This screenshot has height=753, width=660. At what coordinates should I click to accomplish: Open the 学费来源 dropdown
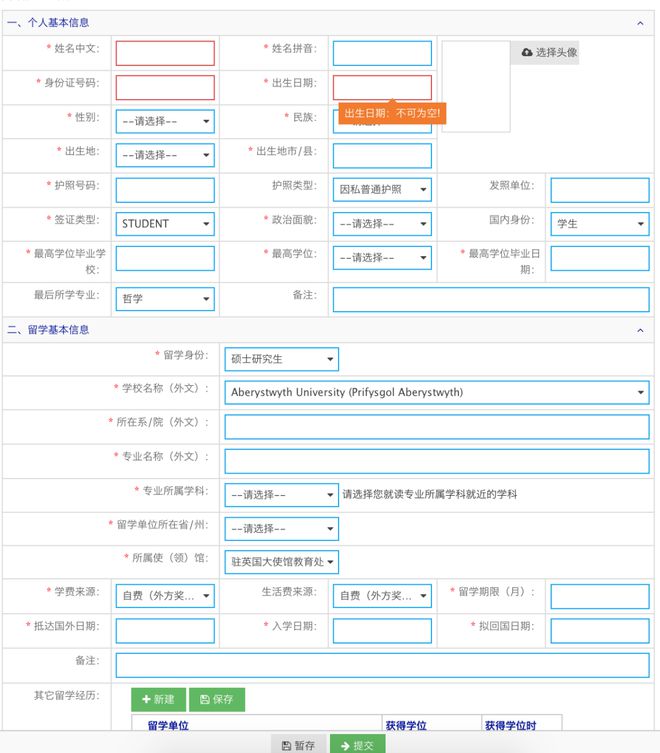[x=165, y=596]
